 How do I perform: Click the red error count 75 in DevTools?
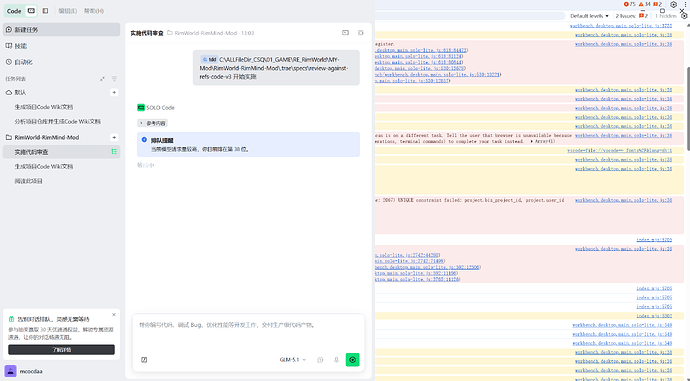coord(630,4)
